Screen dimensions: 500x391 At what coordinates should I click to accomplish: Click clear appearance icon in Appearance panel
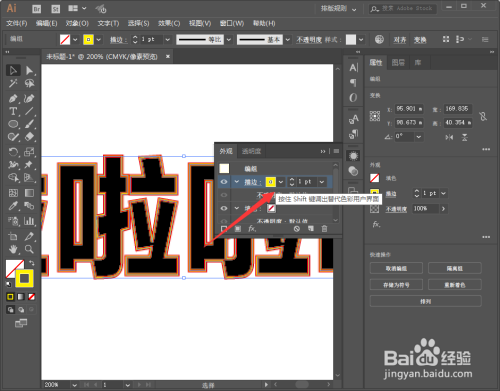pyautogui.click(x=297, y=229)
